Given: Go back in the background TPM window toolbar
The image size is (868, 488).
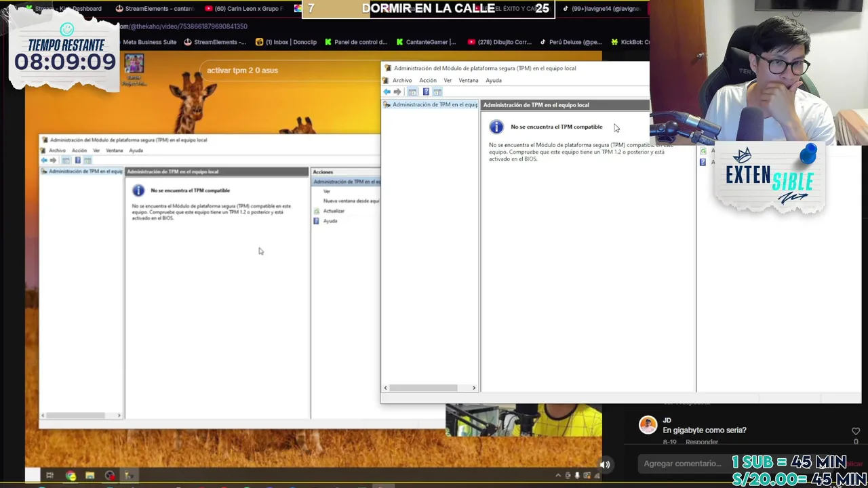Looking at the screenshot, I should (x=44, y=161).
